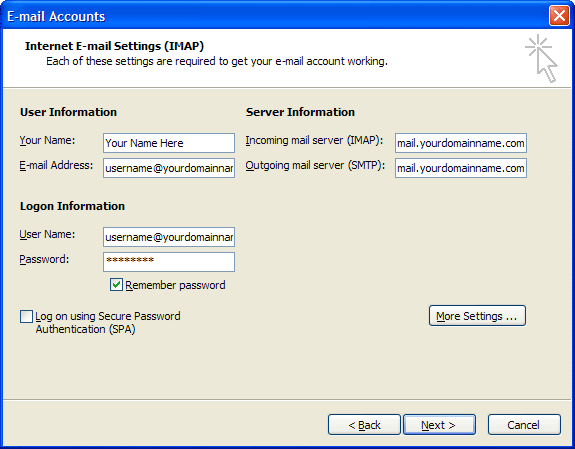
Task: Open More Settings
Action: [477, 315]
